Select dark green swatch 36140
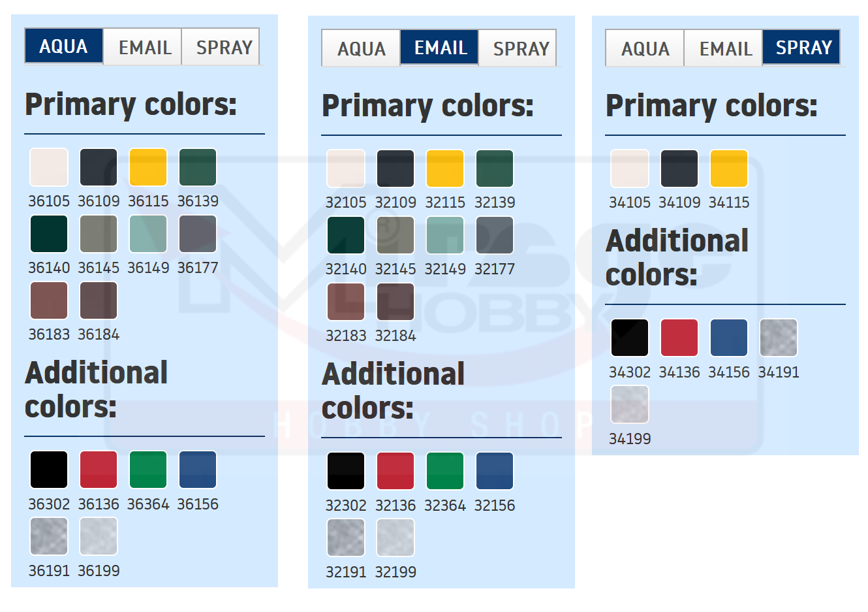The height and width of the screenshot is (612, 868). click(49, 234)
